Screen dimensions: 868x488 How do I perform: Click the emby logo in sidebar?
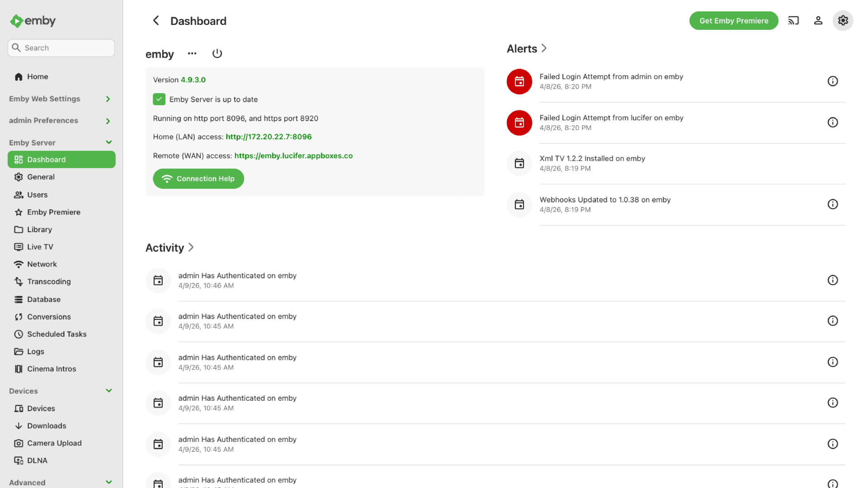[33, 21]
